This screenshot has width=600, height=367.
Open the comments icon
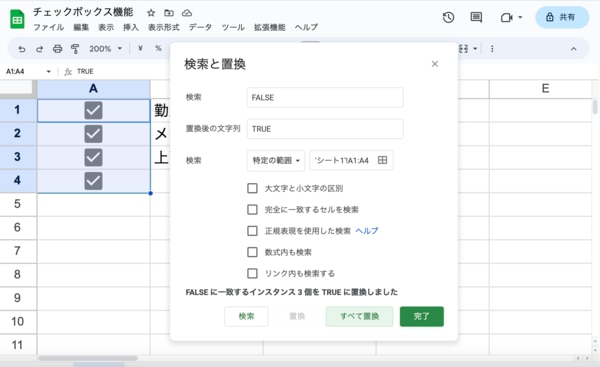click(476, 18)
